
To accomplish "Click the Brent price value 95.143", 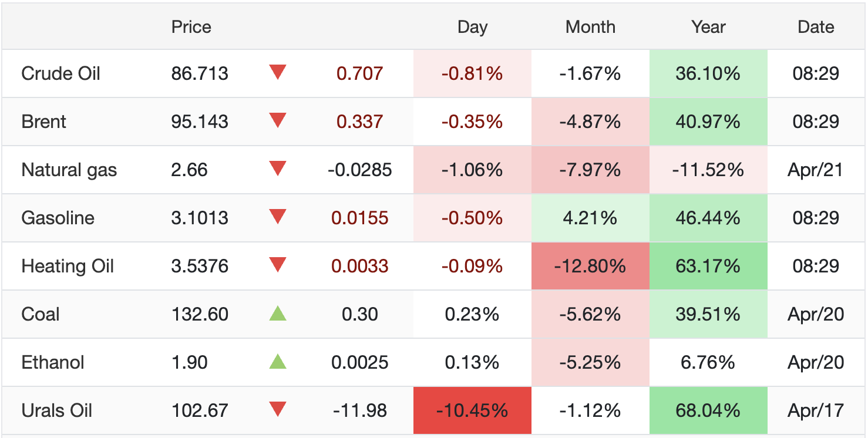I will tap(200, 122).
